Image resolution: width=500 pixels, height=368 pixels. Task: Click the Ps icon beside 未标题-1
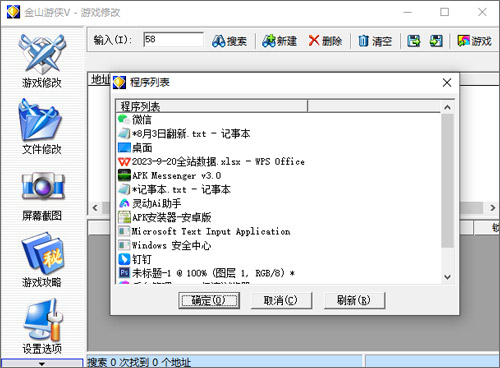click(124, 273)
